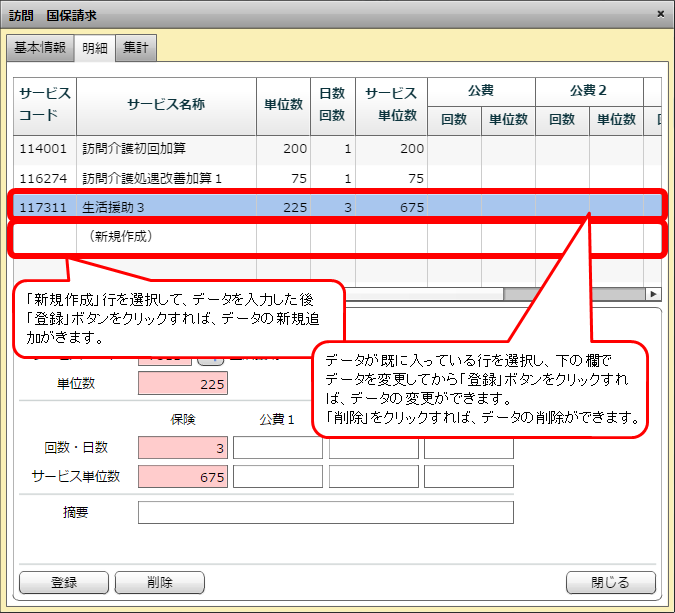Click the サービス名称 column header

pos(166,104)
